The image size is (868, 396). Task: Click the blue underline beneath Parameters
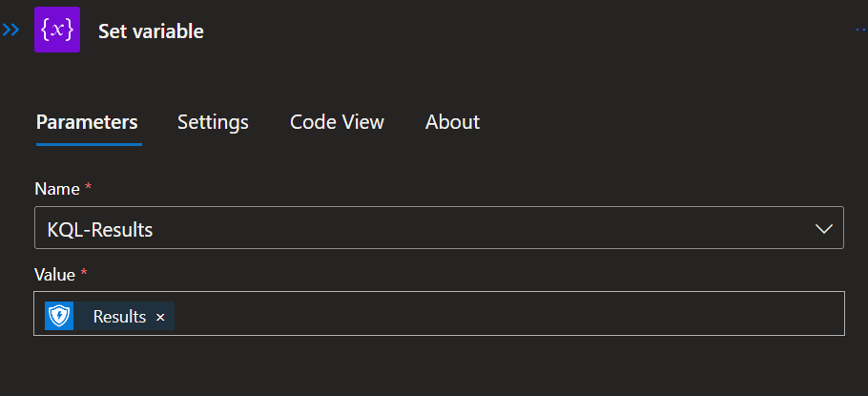tap(89, 144)
